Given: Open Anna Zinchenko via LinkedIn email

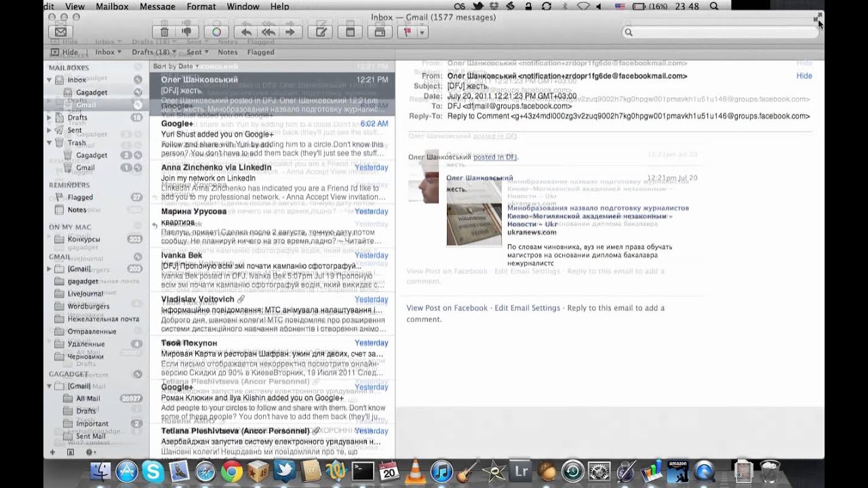Looking at the screenshot, I should 272,182.
